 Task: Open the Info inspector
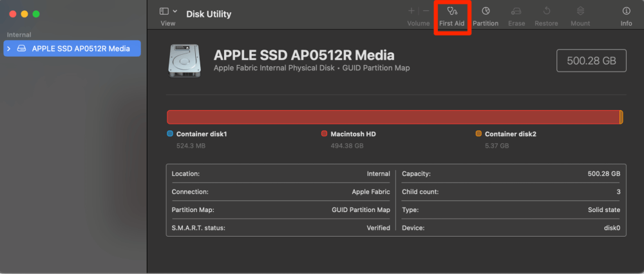pos(625,16)
